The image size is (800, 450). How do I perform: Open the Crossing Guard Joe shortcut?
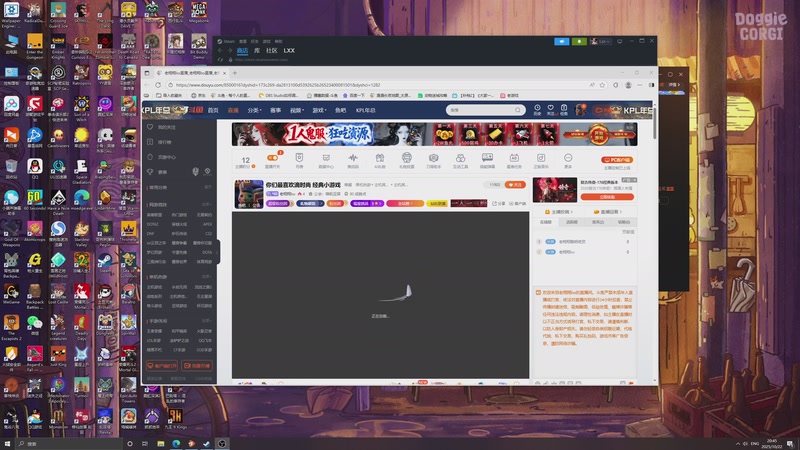pos(58,14)
